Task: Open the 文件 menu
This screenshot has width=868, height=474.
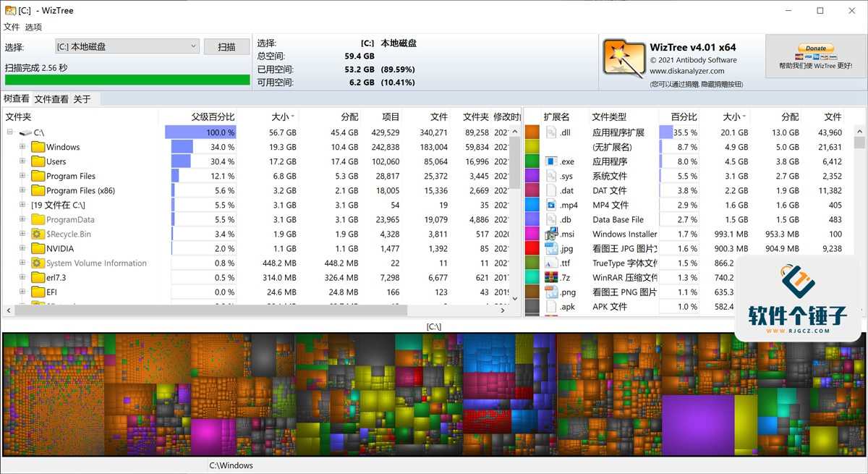Action: tap(12, 27)
